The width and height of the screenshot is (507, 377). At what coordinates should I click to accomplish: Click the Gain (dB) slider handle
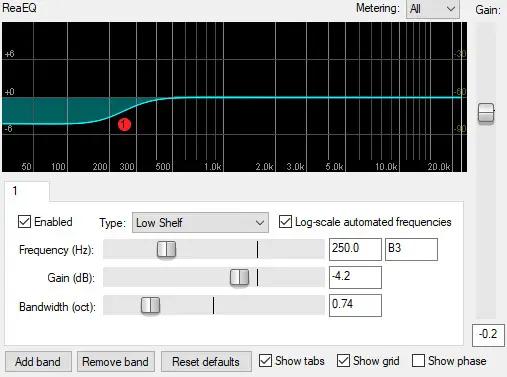pos(239,277)
